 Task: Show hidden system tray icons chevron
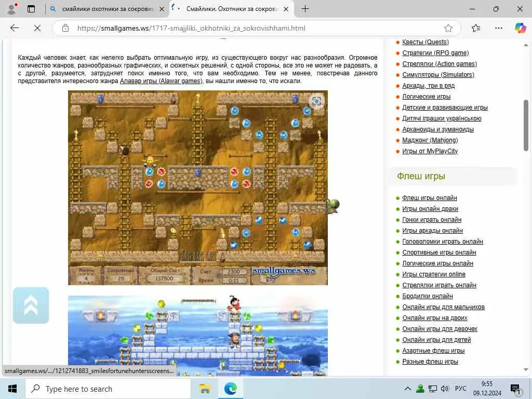(408, 389)
